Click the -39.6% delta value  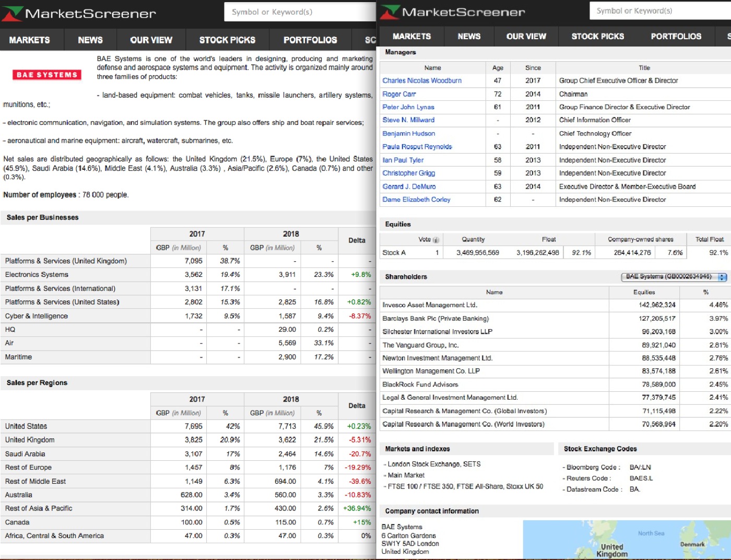pyautogui.click(x=360, y=482)
